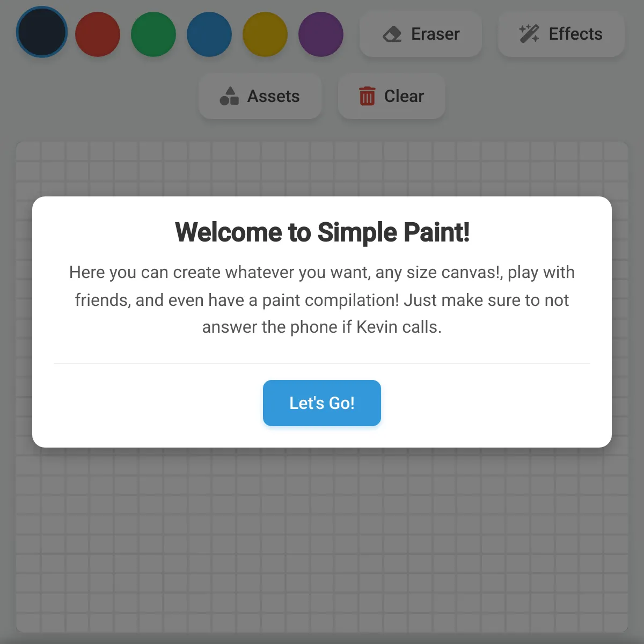Click the magic wand Effects icon
644x644 pixels.
point(529,34)
